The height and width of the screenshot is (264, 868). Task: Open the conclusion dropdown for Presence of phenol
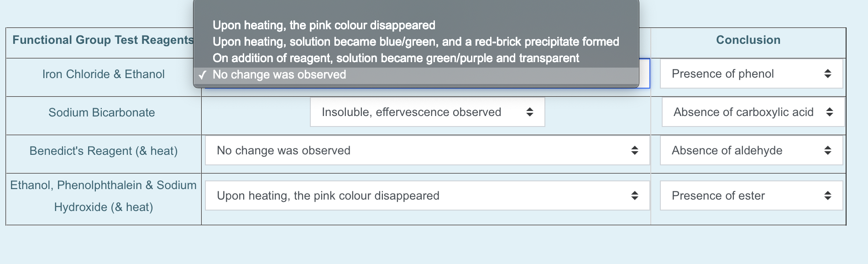[x=750, y=74]
